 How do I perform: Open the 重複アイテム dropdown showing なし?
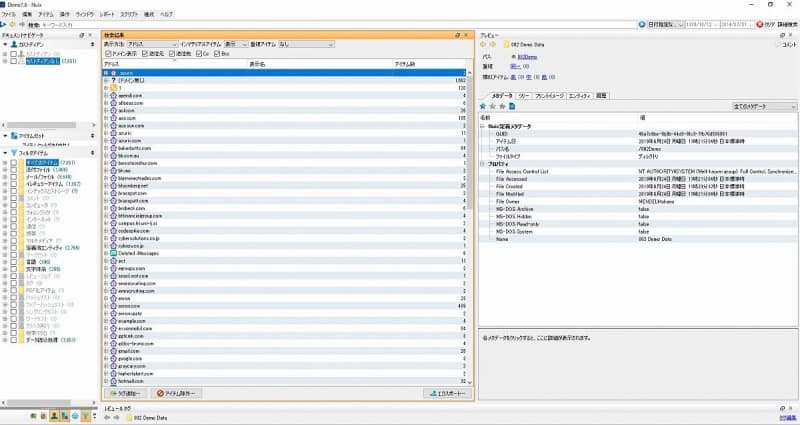pos(306,44)
